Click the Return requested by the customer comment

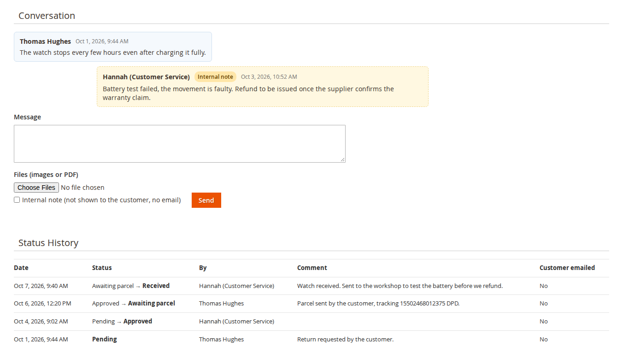[x=345, y=340]
